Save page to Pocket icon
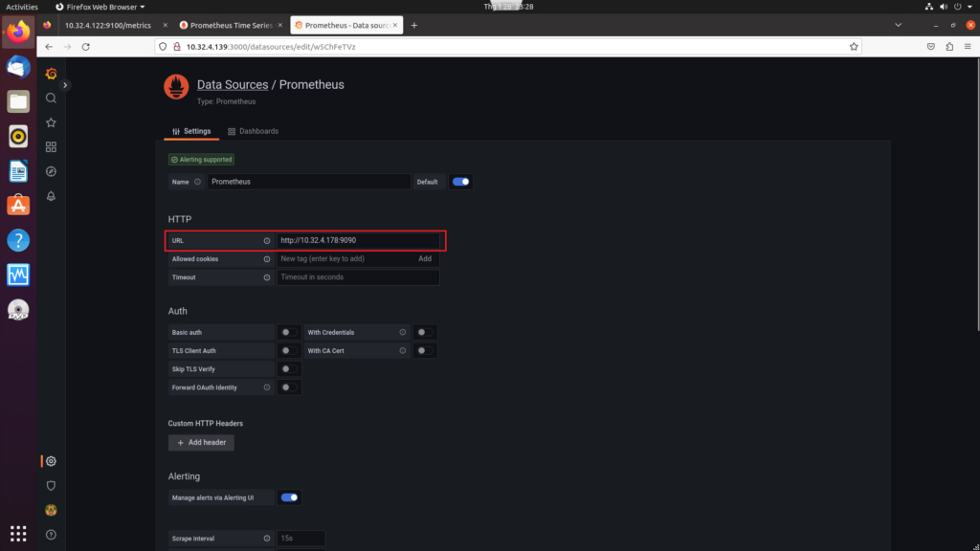 [x=930, y=47]
